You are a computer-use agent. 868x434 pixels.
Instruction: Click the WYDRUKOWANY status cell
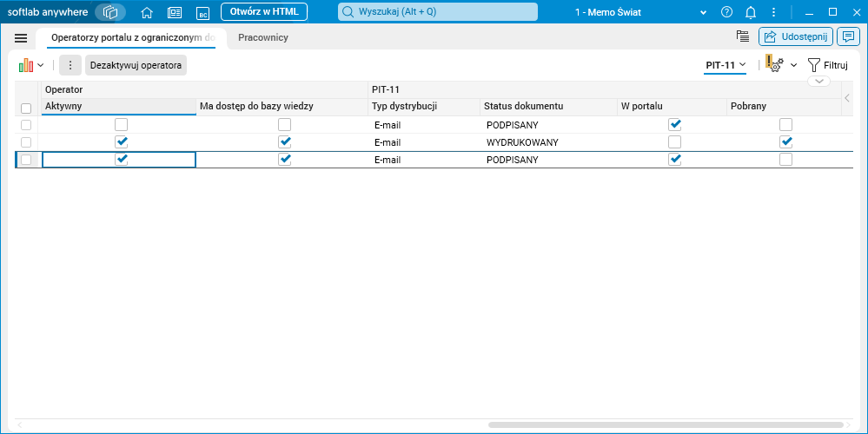pyautogui.click(x=548, y=142)
